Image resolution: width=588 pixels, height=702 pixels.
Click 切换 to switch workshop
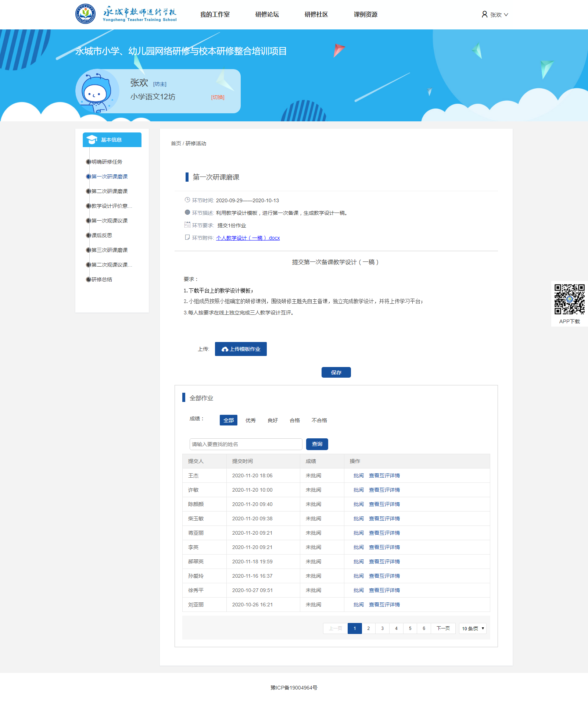click(x=218, y=97)
